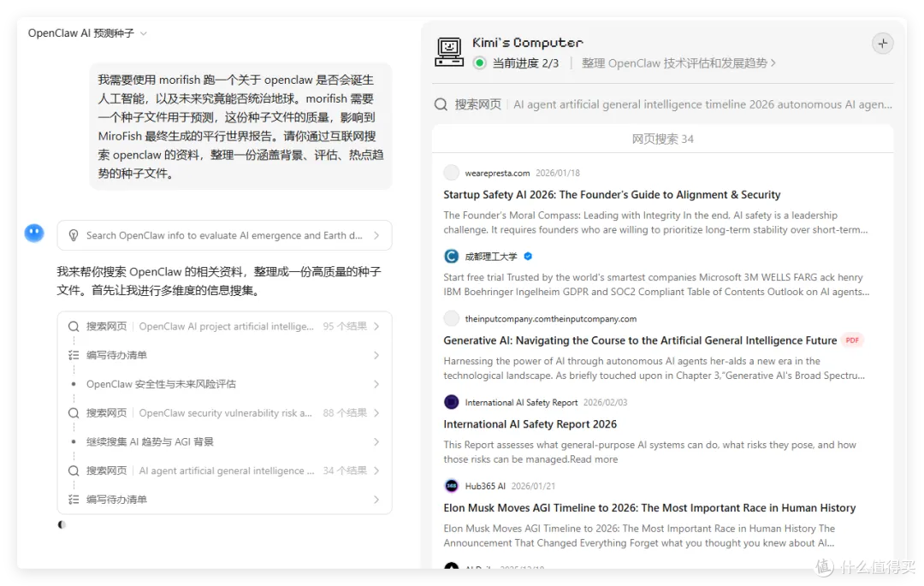Screen dimensions: 924x586
Task: Click the International AI Safety Report source name
Action: pos(521,402)
